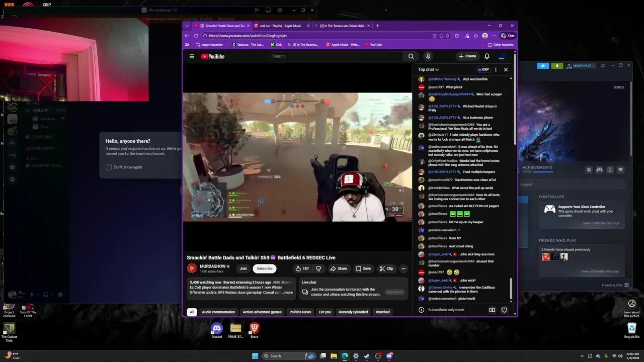Select Politics News chip
Image resolution: width=644 pixels, height=362 pixels.
click(x=300, y=312)
